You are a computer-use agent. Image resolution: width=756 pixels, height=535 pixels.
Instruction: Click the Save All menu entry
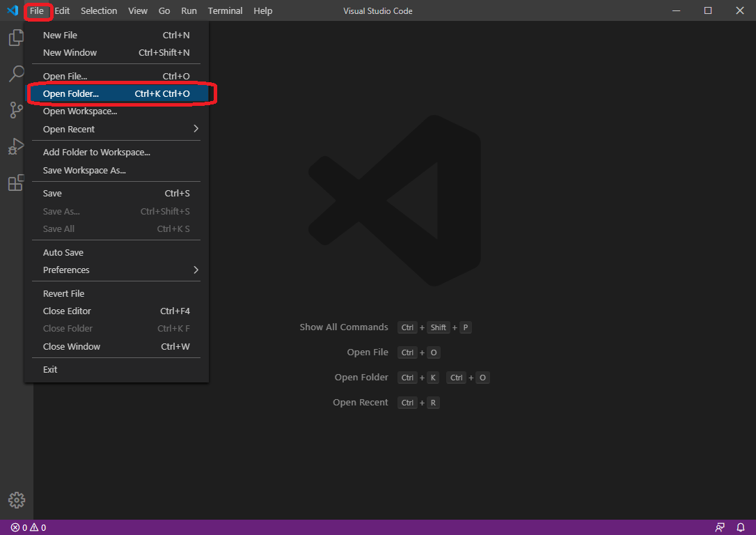click(116, 228)
